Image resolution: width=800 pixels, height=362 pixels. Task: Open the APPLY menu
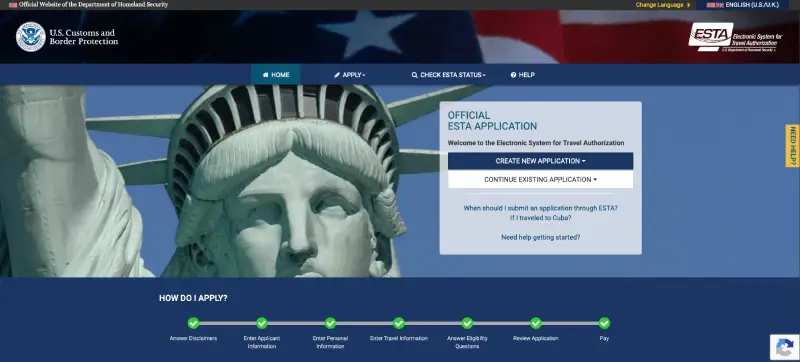[350, 74]
